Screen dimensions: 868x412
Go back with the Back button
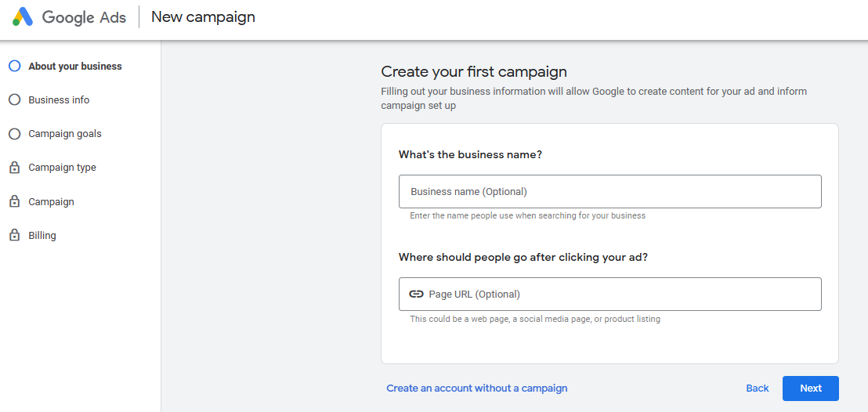click(x=757, y=389)
